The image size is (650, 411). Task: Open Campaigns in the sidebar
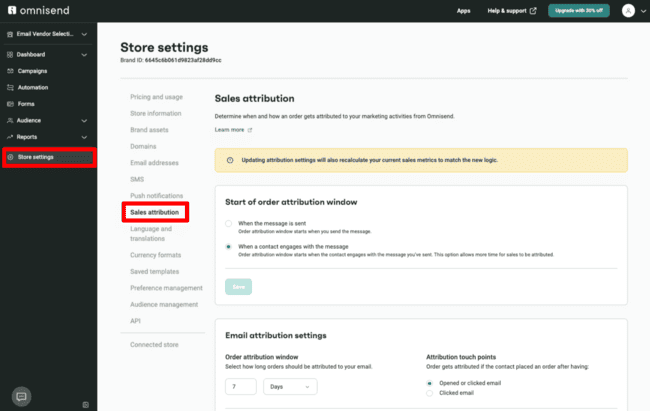pyautogui.click(x=32, y=71)
